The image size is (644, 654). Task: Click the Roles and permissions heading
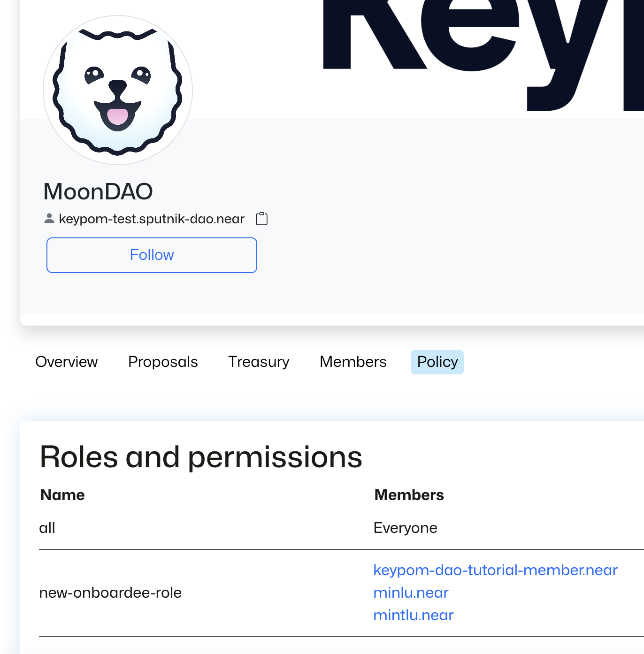201,457
